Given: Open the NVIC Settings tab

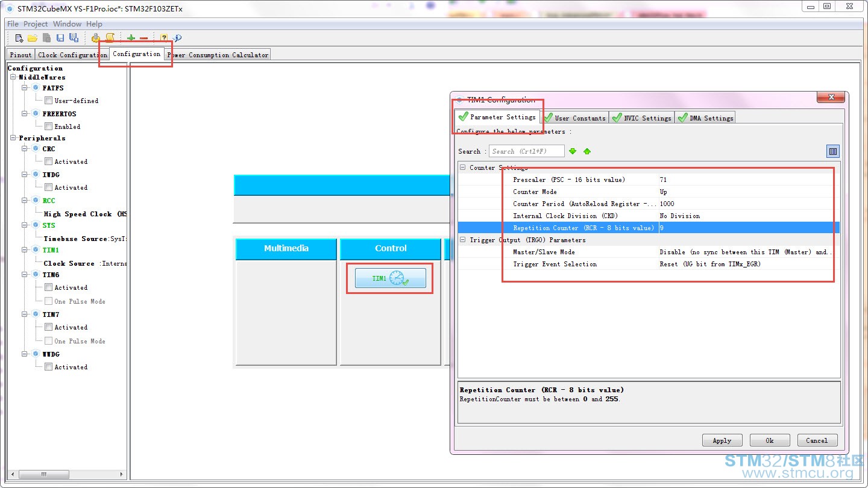Looking at the screenshot, I should tap(642, 118).
